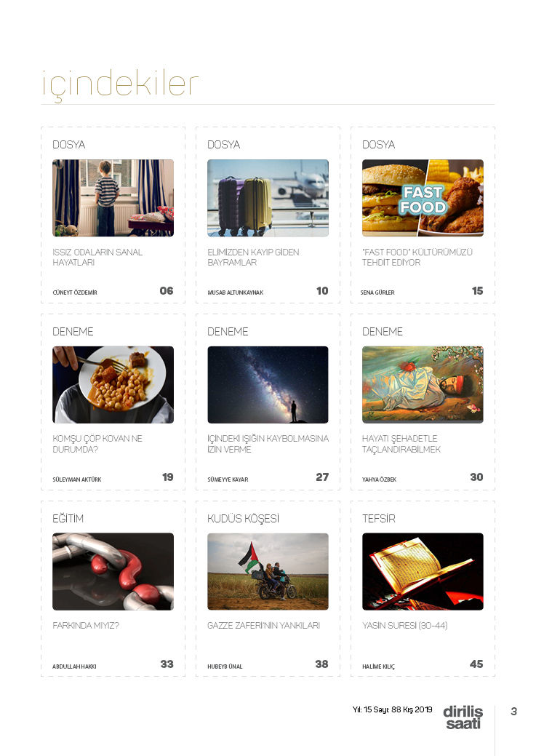Click 'Fast Food Kültürümüzü Tehdit Ediyor' title
Screen dimensions: 536x756
pyautogui.click(x=417, y=257)
